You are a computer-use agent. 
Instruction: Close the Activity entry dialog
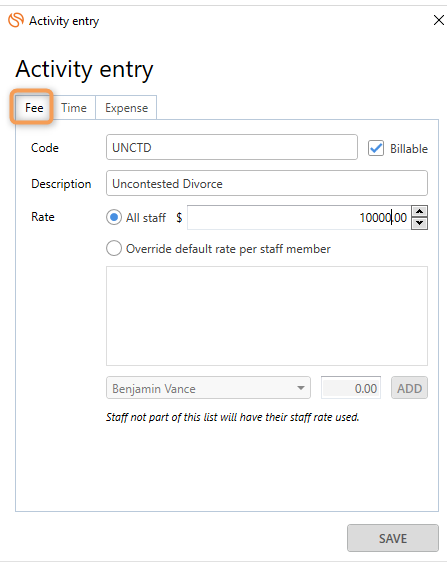(439, 20)
